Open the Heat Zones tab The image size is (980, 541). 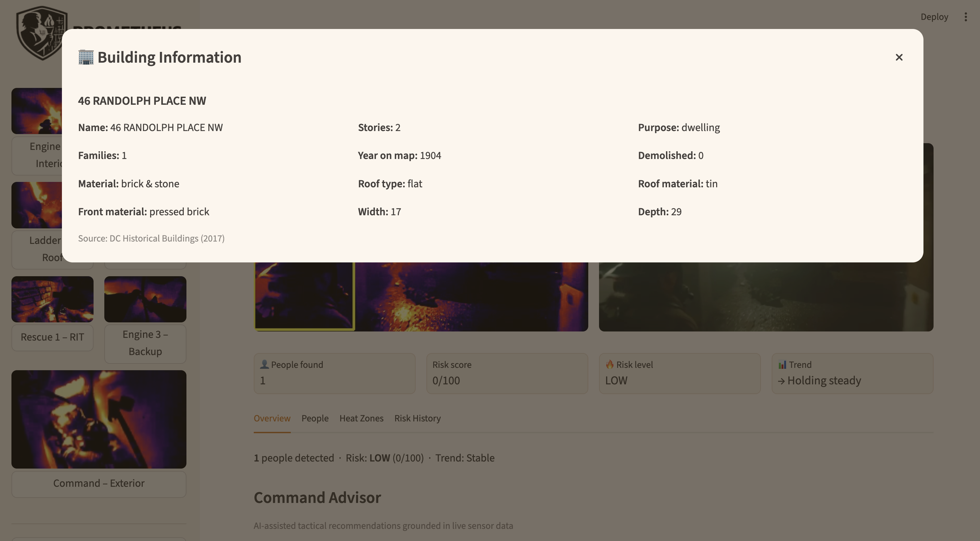(x=361, y=418)
